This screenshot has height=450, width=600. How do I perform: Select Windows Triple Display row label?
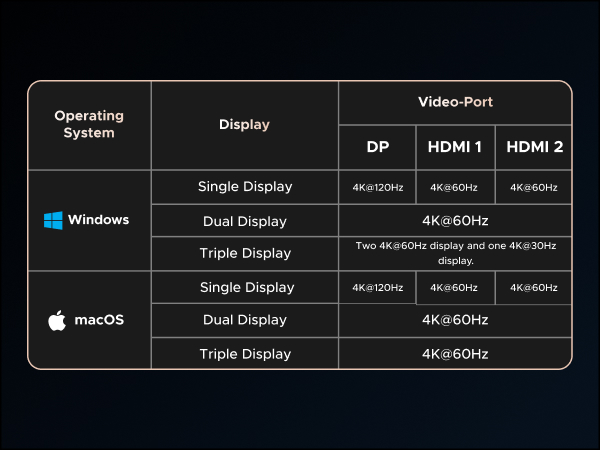(x=245, y=253)
